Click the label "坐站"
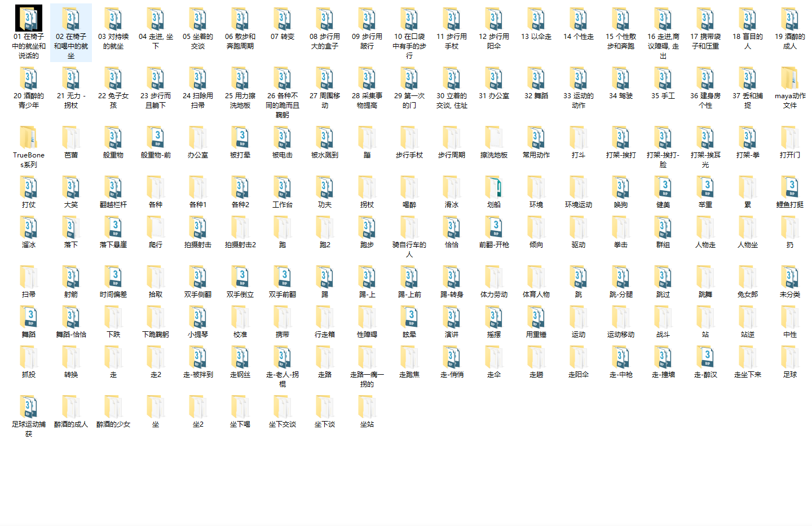Screen dimensions: 812x526 pyautogui.click(x=367, y=424)
